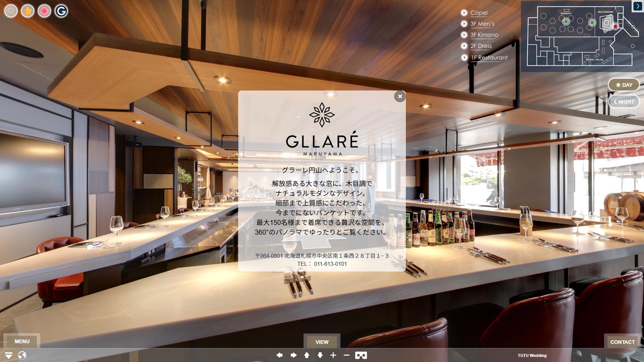This screenshot has height=362, width=644.
Task: Open the 1F Restaurant scene
Action: pyautogui.click(x=489, y=57)
